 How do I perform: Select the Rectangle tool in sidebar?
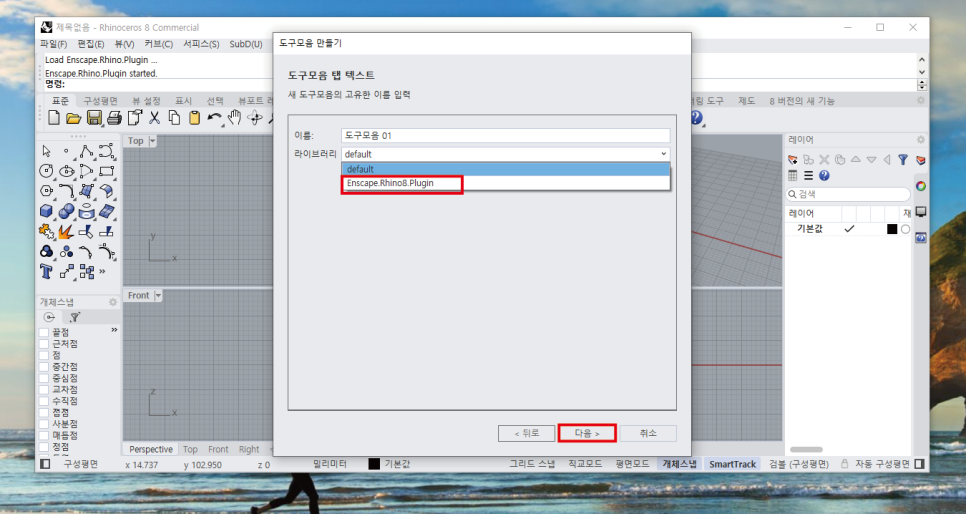[107, 171]
